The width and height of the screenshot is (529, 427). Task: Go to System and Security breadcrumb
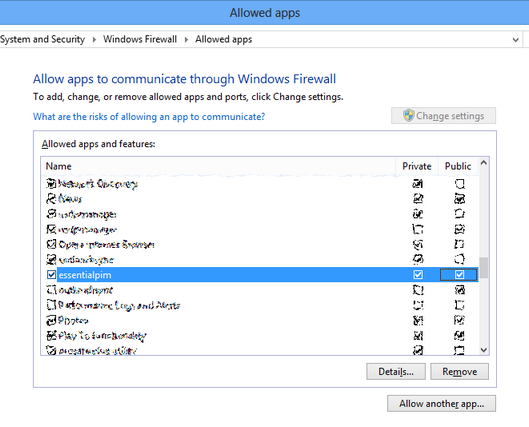43,39
